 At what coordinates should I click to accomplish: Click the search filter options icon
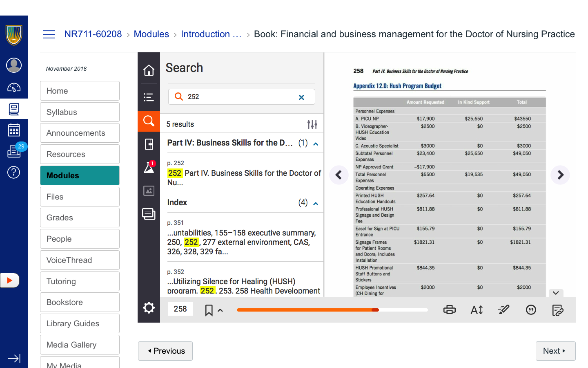coord(312,124)
